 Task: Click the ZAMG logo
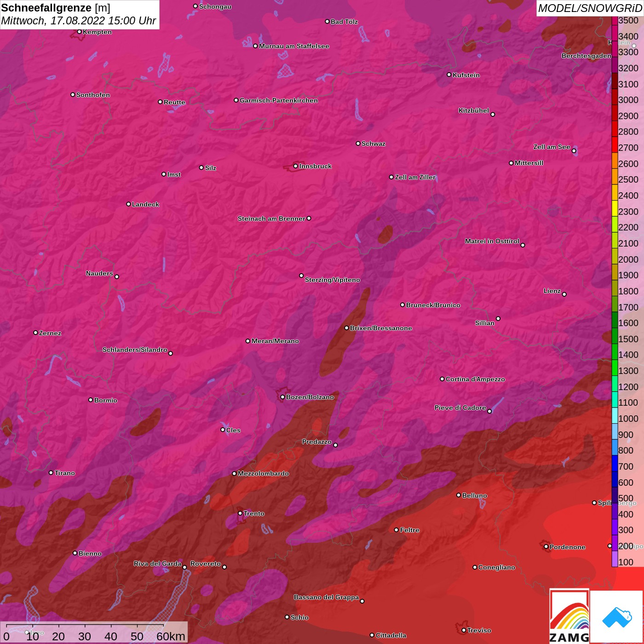(569, 616)
